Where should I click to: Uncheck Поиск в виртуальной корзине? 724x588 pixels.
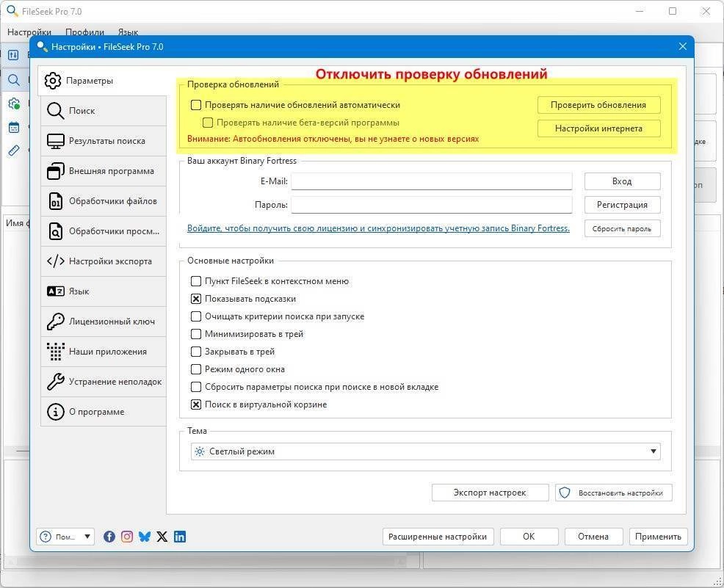click(196, 404)
